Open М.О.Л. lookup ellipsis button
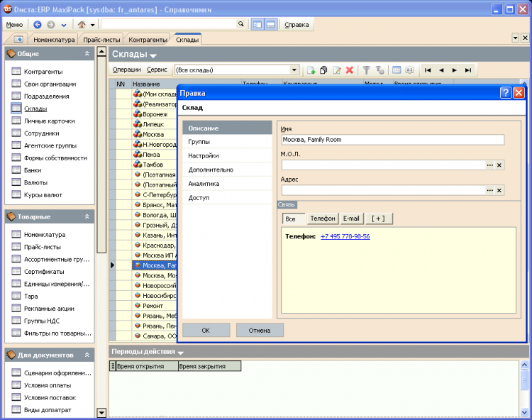 (x=489, y=165)
